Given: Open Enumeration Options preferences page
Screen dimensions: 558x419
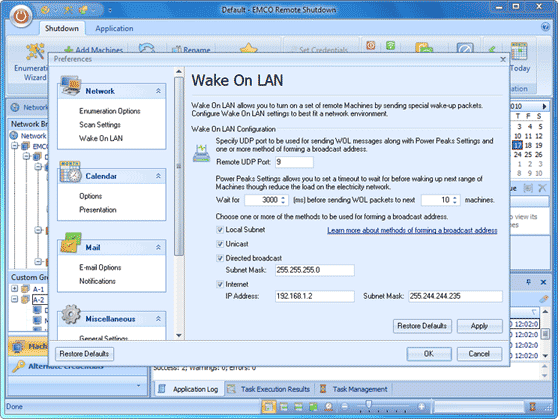Looking at the screenshot, I should [x=110, y=111].
